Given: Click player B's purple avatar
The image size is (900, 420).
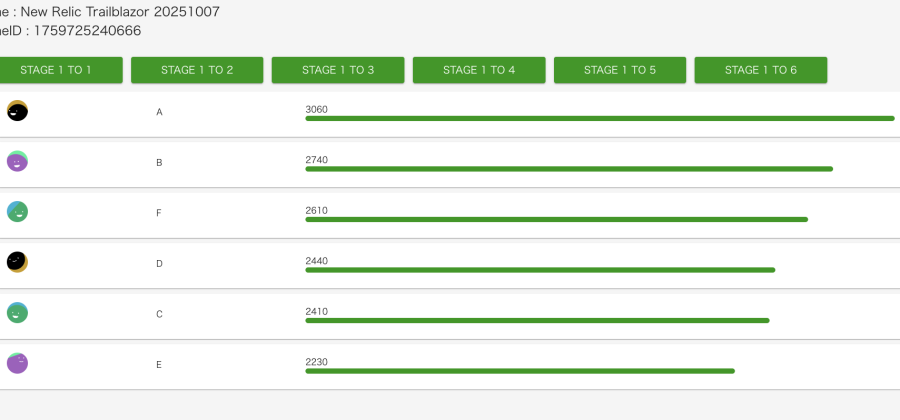Looking at the screenshot, I should [17, 161].
